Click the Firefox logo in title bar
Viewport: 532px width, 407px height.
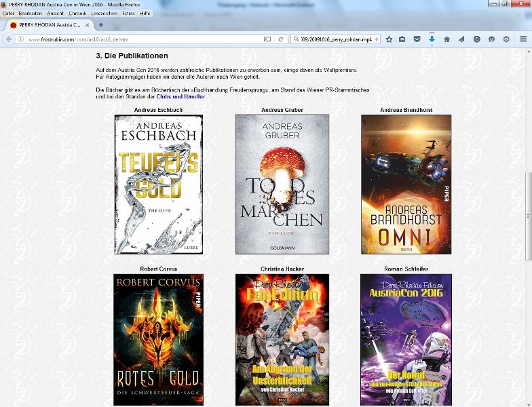[x=4, y=4]
